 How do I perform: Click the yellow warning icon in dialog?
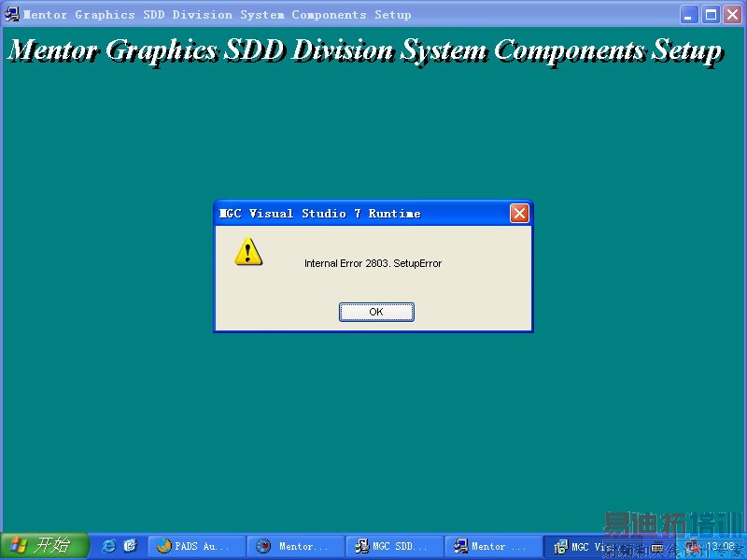(x=248, y=251)
